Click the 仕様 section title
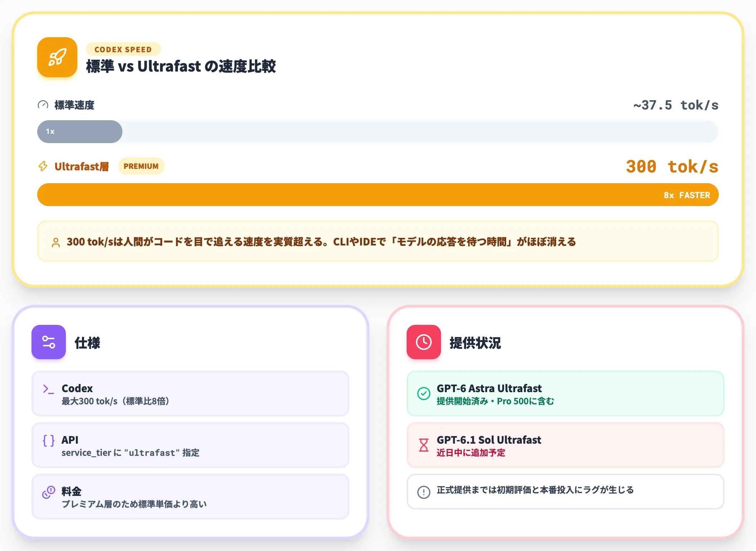Screen dimensions: 756x551 click(87, 343)
